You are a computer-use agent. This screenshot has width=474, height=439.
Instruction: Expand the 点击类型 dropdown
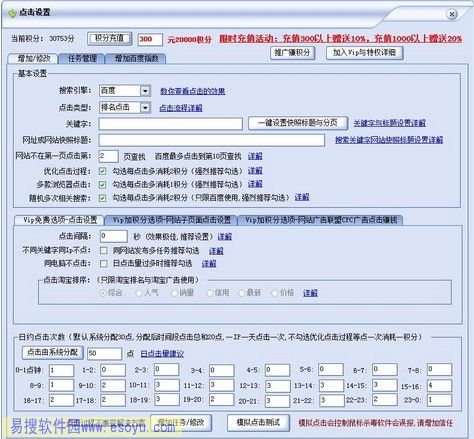click(145, 108)
